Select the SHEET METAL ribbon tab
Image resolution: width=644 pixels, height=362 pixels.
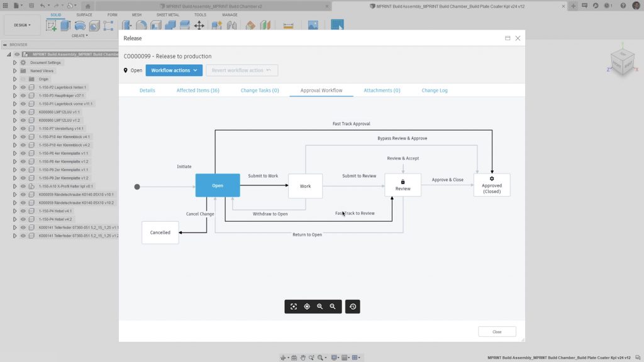point(167,14)
